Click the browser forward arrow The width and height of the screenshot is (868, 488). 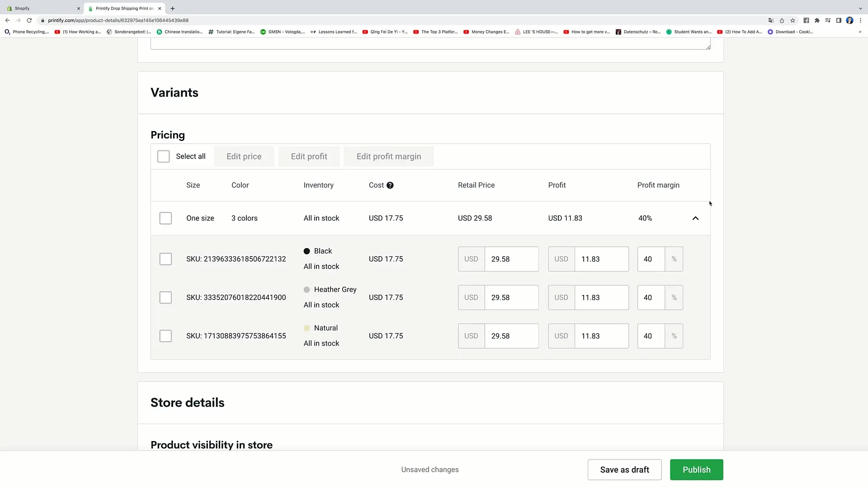coord(18,20)
